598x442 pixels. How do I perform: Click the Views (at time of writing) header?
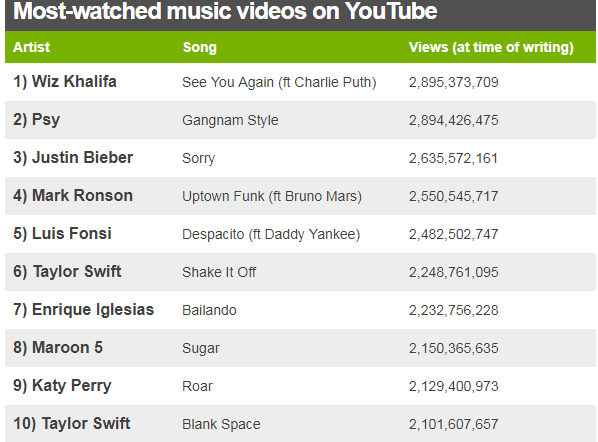[491, 47]
